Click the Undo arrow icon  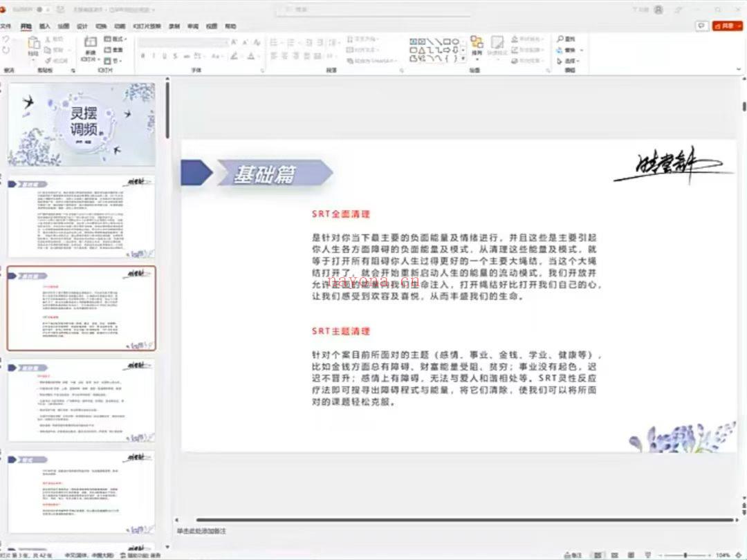pos(6,40)
